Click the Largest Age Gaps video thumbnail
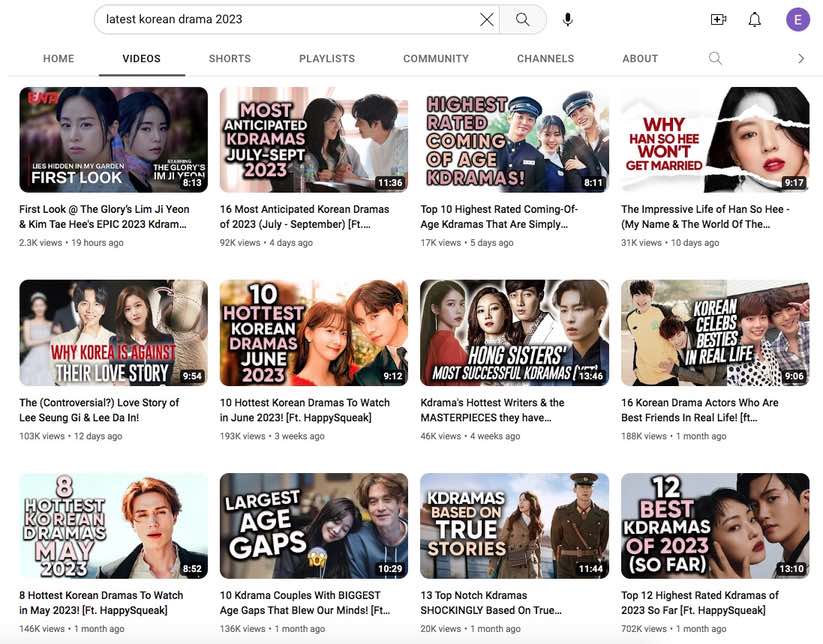823x644 pixels. (313, 525)
